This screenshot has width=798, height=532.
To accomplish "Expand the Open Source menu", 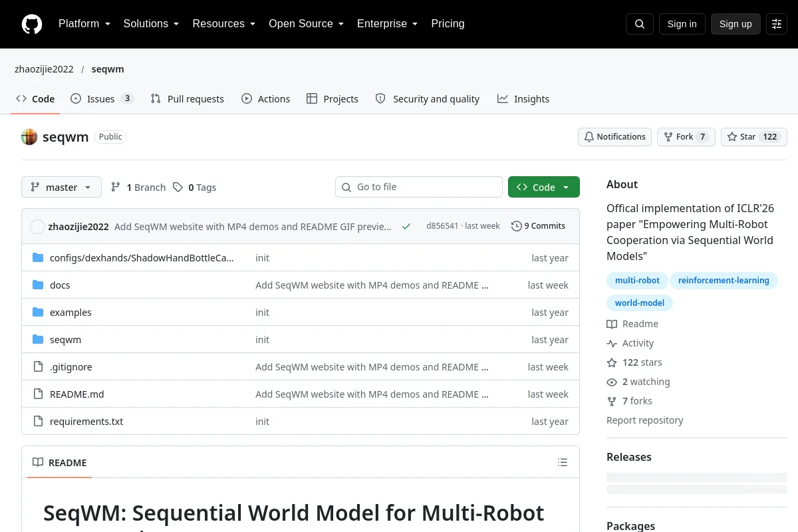I will coord(306,24).
